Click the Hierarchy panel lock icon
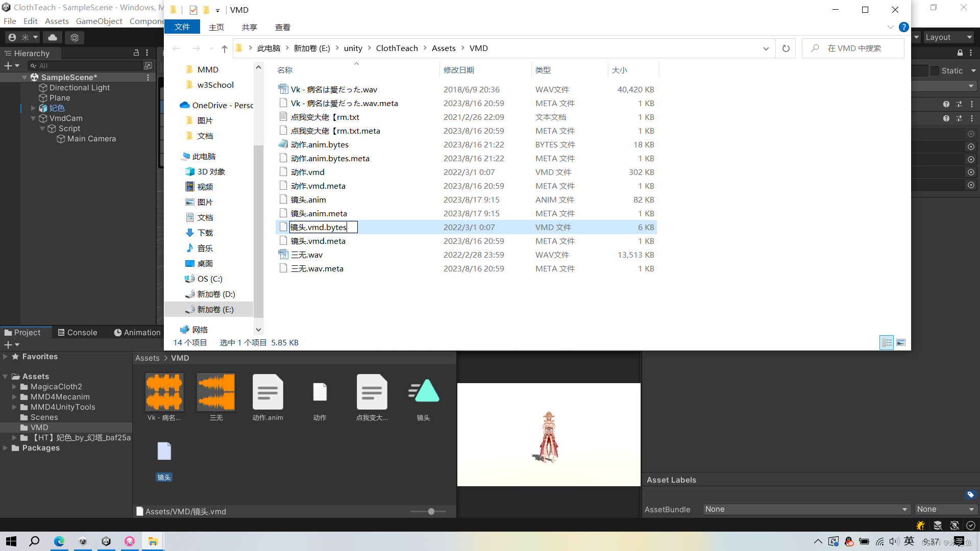980x551 pixels. 136,53
